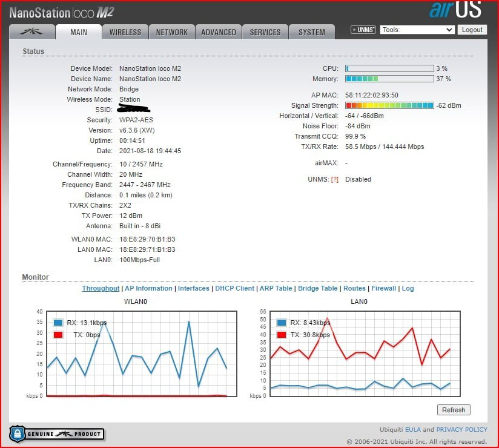This screenshot has width=499, height=448.
Task: Click the TX Power value 12 dBm
Action: click(131, 216)
